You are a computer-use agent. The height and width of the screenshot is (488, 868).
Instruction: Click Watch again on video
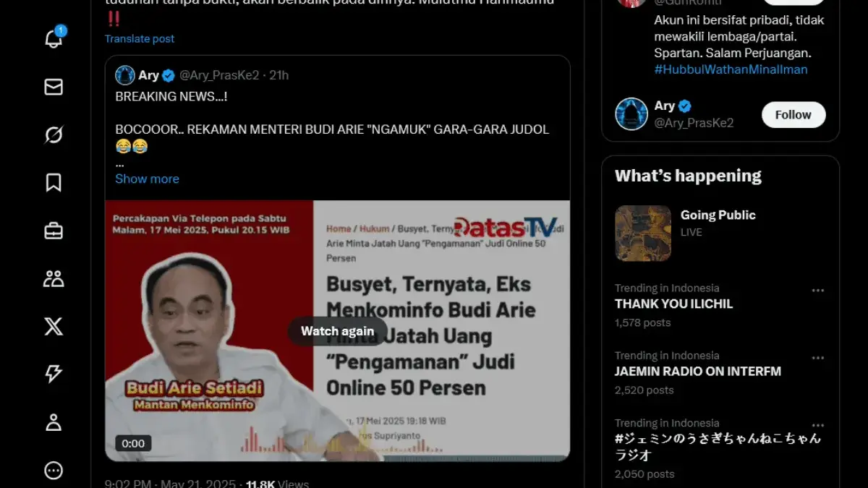pos(337,331)
